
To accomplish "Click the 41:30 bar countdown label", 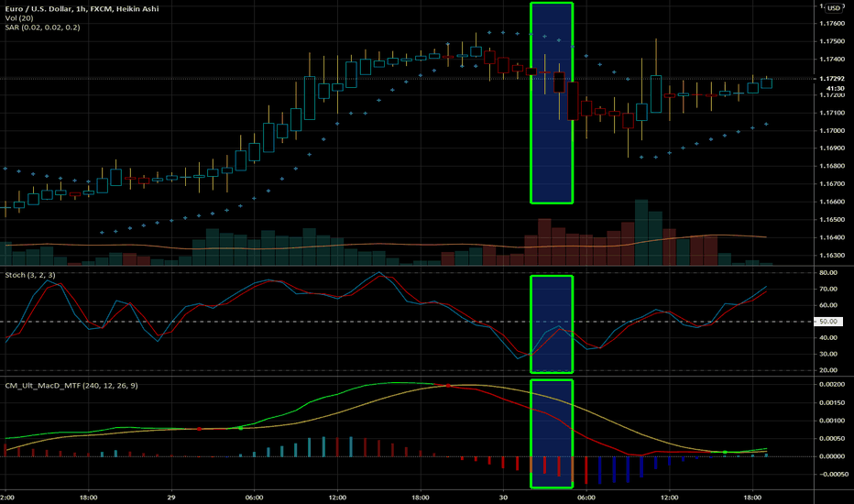I will point(836,88).
